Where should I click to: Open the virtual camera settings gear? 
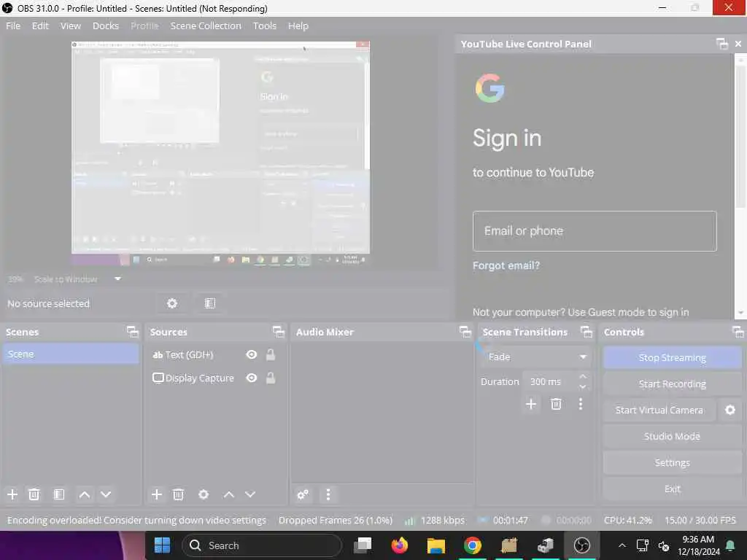[x=729, y=410]
